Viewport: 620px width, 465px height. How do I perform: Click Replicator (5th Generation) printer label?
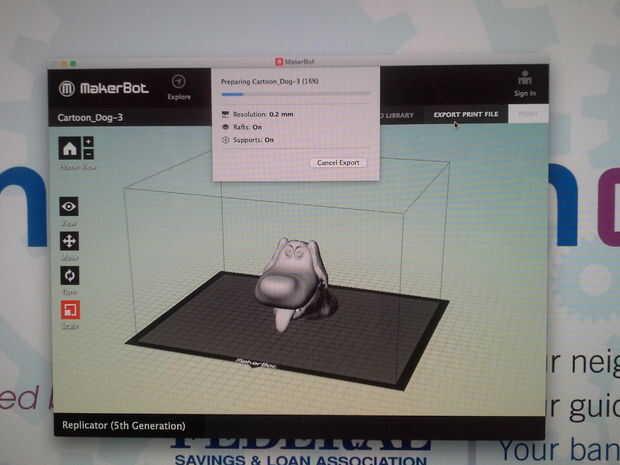click(124, 426)
